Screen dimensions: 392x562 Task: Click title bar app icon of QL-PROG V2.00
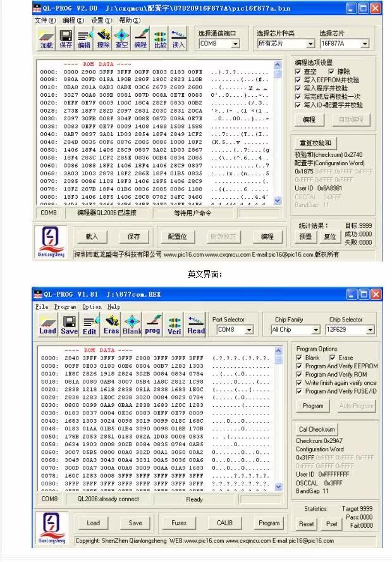[37, 8]
